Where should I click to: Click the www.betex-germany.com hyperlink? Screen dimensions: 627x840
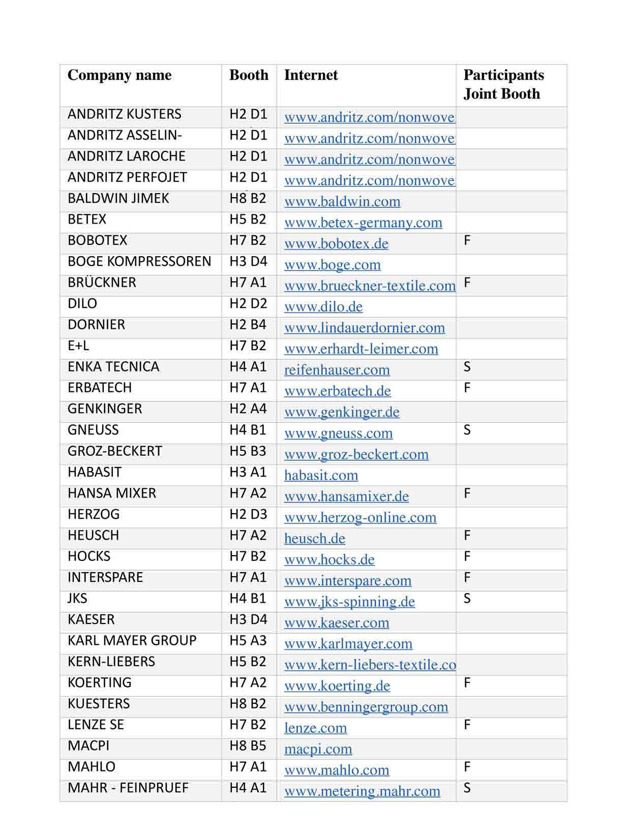(x=363, y=223)
